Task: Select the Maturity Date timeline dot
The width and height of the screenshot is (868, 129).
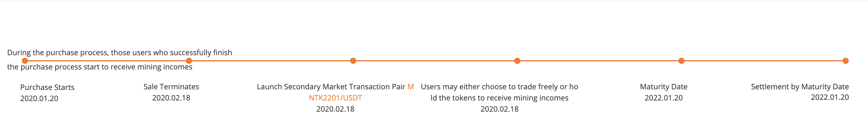Action: pyautogui.click(x=681, y=61)
